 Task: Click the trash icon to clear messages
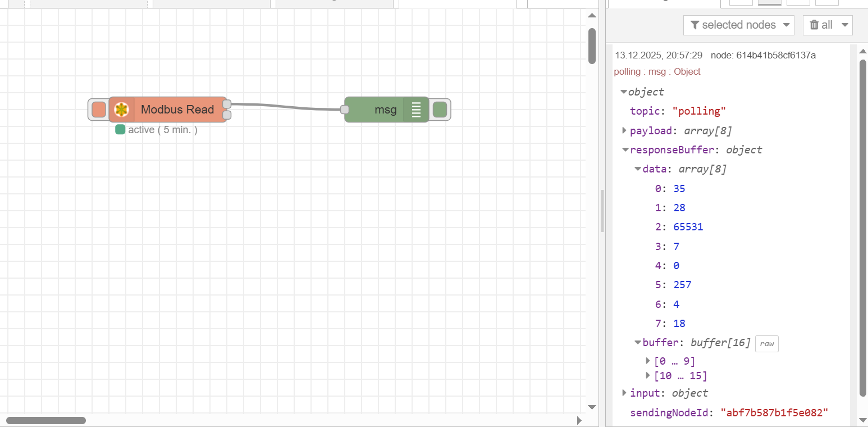pyautogui.click(x=814, y=25)
